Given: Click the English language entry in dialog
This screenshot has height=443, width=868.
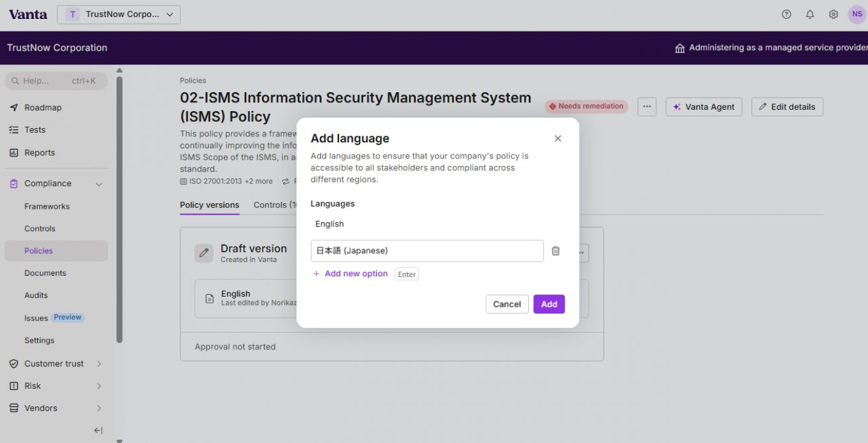Looking at the screenshot, I should 330,224.
